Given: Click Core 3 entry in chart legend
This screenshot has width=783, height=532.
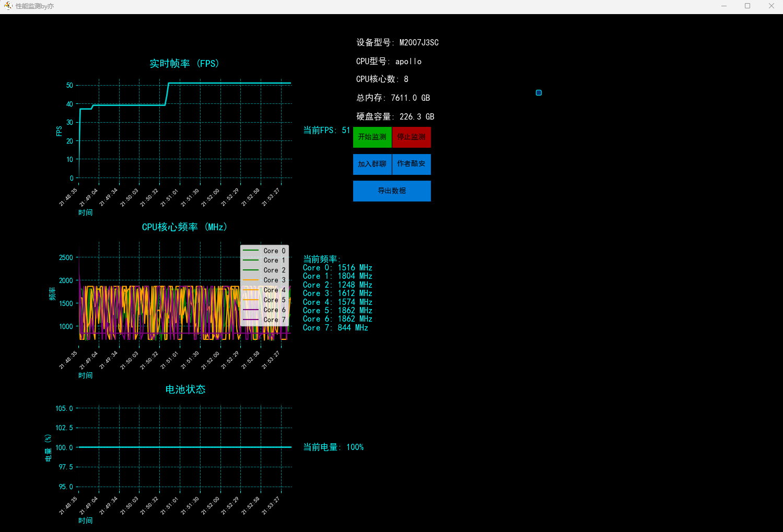Looking at the screenshot, I should coord(264,280).
